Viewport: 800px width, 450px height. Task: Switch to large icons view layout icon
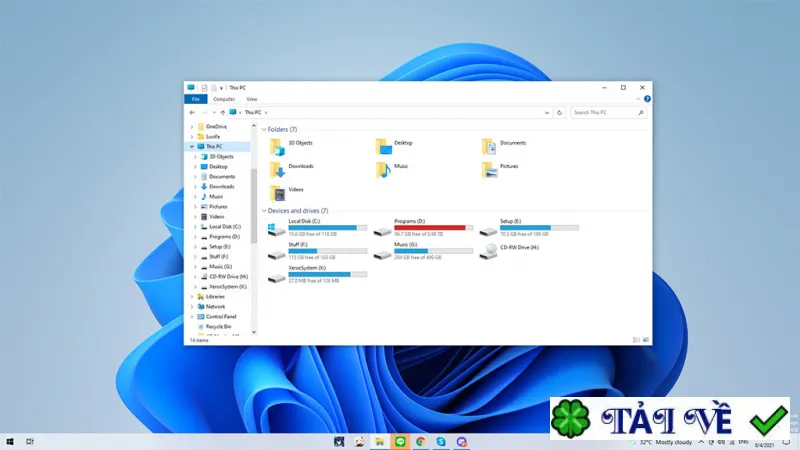645,340
